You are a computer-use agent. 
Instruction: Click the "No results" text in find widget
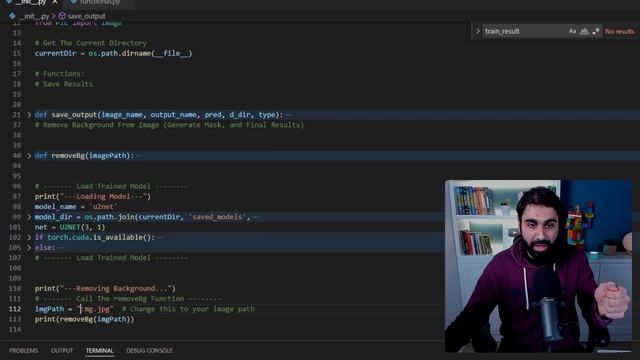(x=620, y=31)
